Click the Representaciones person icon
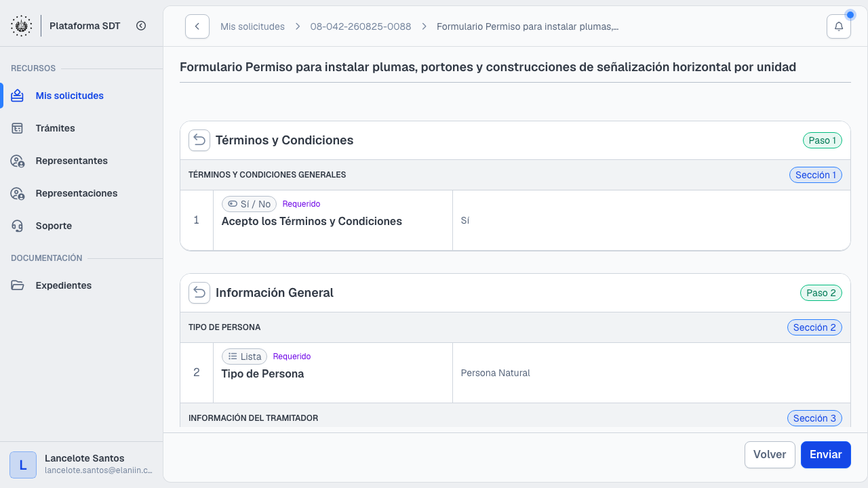This screenshot has width=868, height=488. (18, 193)
